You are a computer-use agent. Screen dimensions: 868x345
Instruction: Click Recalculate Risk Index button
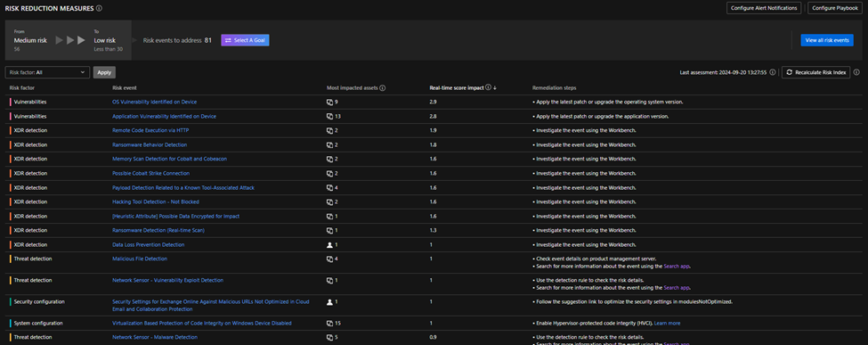pos(815,73)
